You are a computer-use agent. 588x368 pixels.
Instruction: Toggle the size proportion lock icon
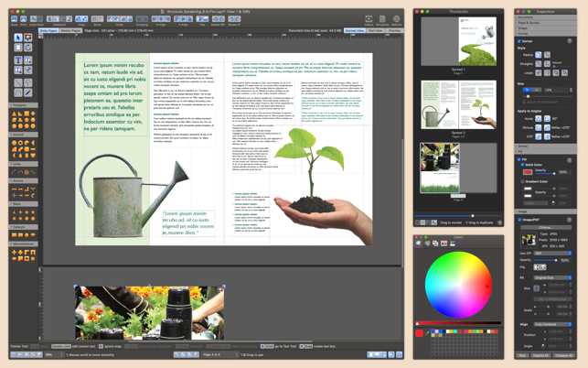(x=536, y=288)
